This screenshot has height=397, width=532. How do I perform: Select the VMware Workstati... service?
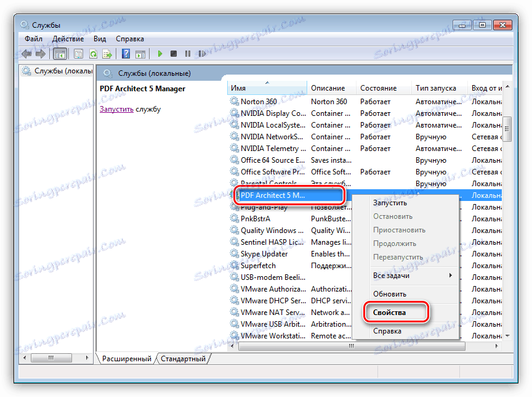point(273,335)
